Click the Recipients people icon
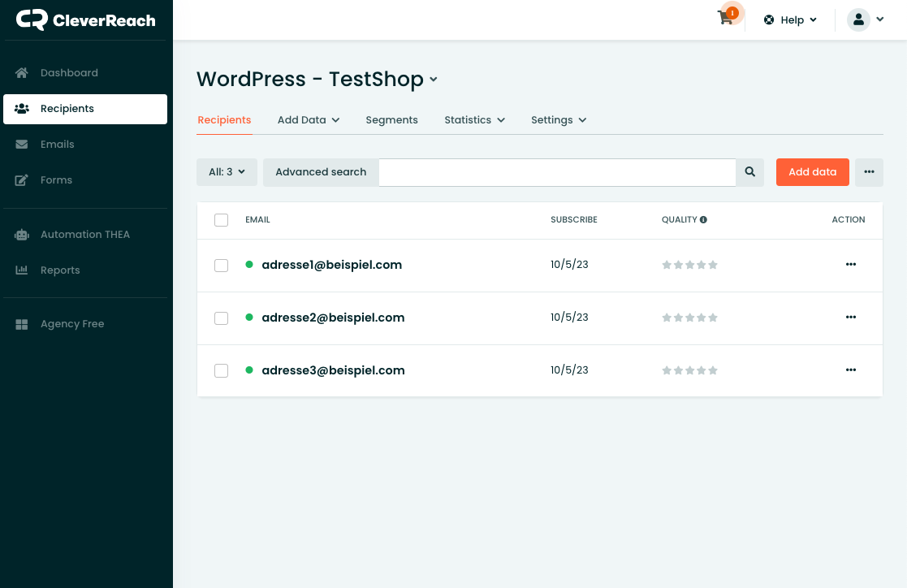 point(21,109)
